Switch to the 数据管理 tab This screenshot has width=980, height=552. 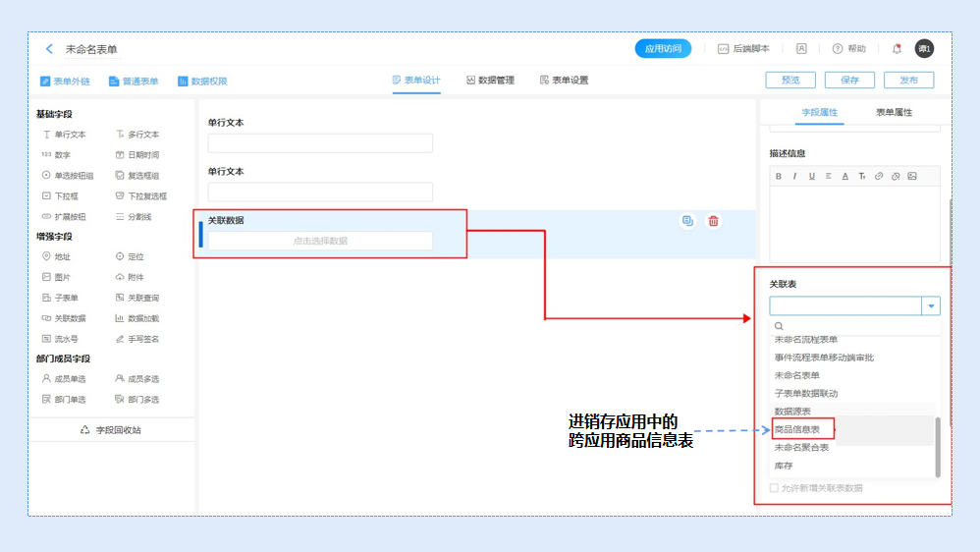(x=490, y=81)
